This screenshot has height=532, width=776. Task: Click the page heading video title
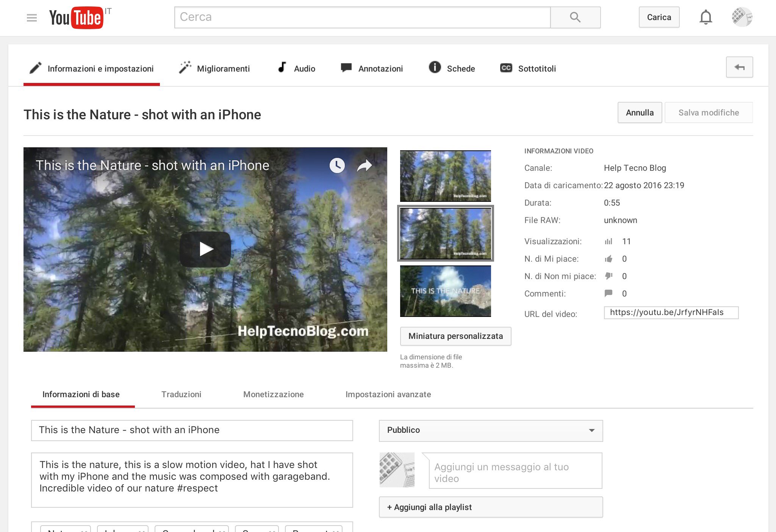click(142, 115)
